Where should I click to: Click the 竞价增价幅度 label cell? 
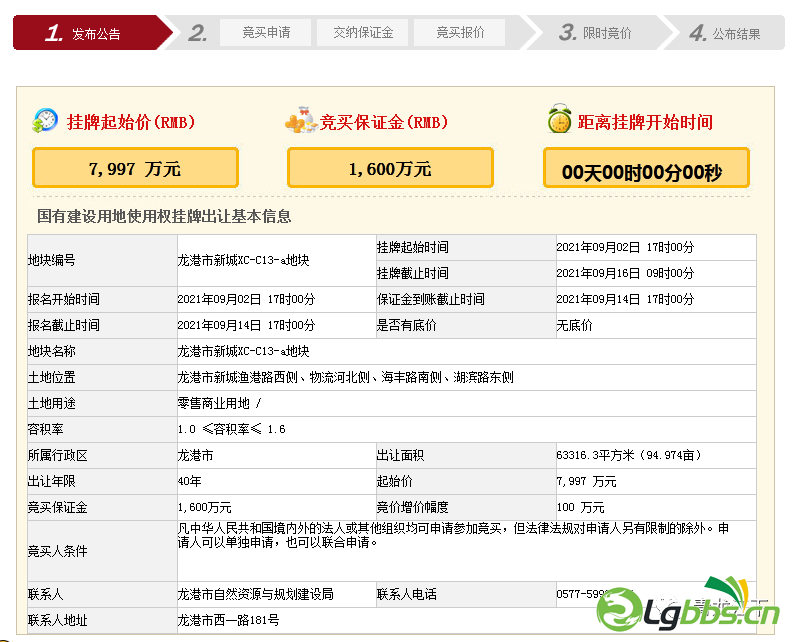tap(465, 507)
